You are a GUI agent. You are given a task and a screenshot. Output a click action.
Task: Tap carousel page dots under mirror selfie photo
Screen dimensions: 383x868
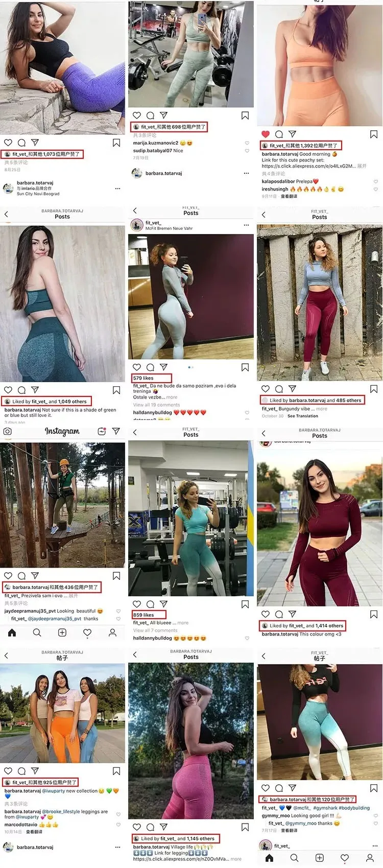coord(191,367)
